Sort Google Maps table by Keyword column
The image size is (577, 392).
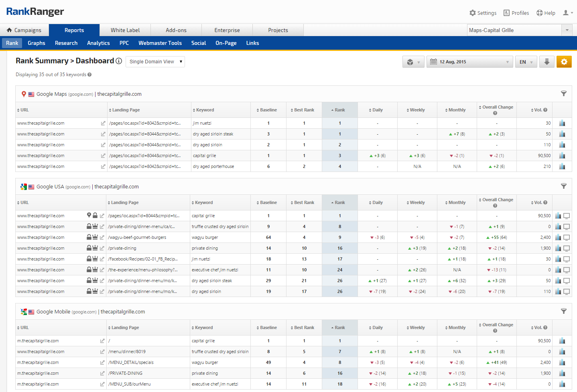point(205,110)
